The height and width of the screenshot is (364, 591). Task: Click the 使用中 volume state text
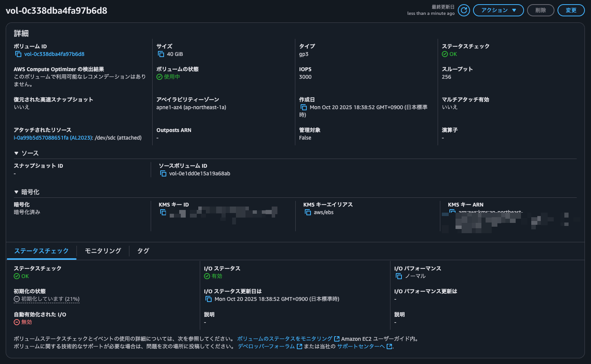[172, 77]
